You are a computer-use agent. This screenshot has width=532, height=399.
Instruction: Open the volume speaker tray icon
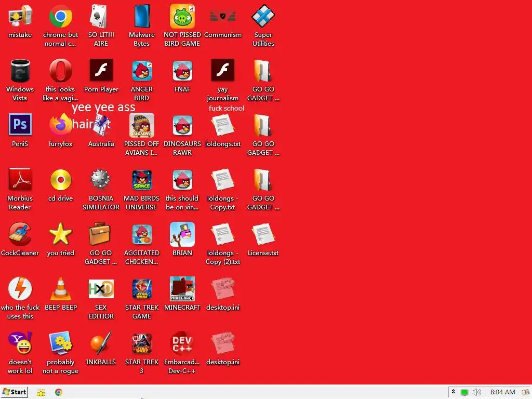pos(477,392)
